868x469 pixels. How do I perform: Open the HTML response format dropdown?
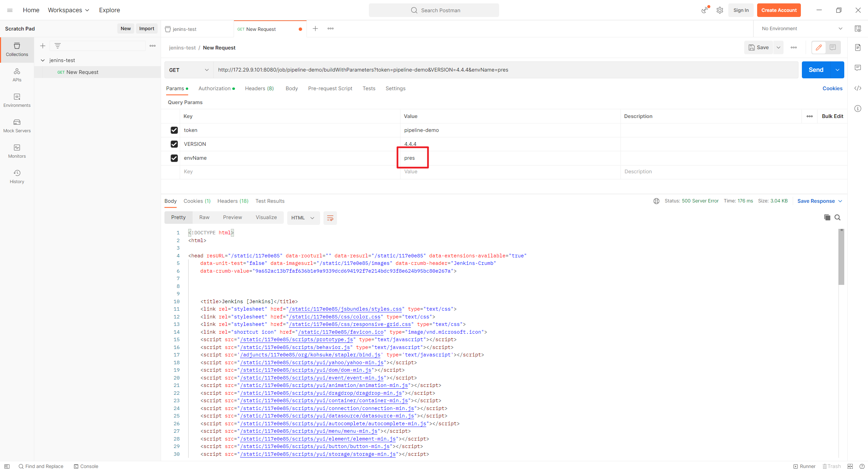pos(303,218)
